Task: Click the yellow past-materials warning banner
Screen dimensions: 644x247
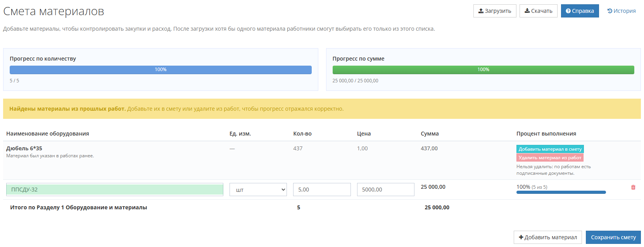Action: pyautogui.click(x=321, y=109)
